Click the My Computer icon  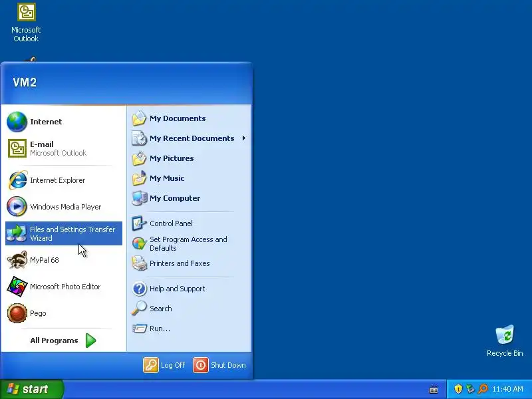pos(139,198)
